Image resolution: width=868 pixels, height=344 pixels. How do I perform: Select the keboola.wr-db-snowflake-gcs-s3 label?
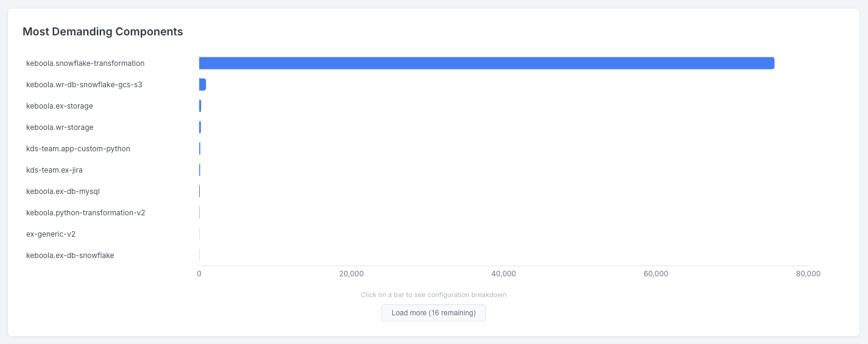84,85
